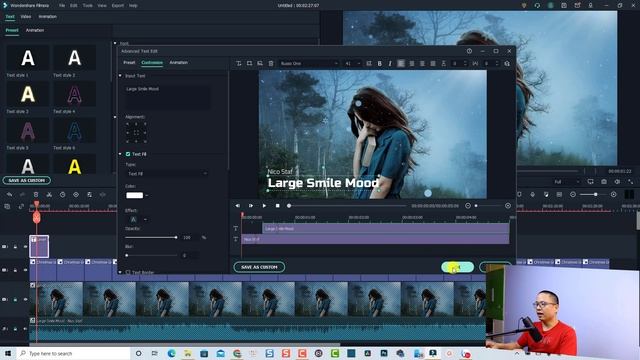Switch to Preset tab in Advanced Text Edit
Viewport: 640px width, 360px height.
[129, 62]
